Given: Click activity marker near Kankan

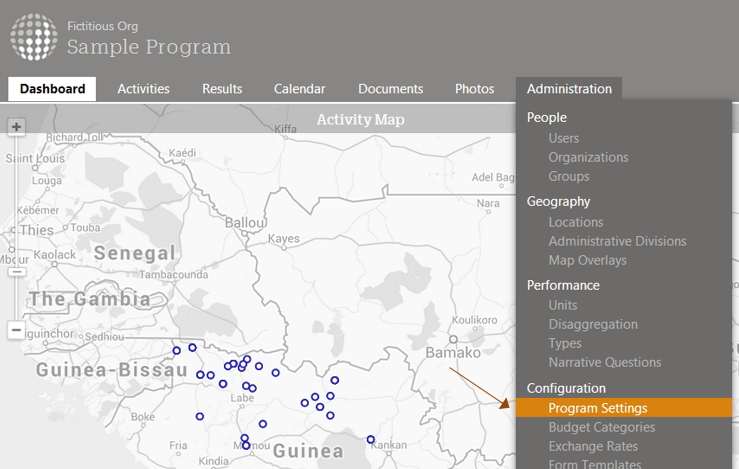Looking at the screenshot, I should pyautogui.click(x=371, y=439).
